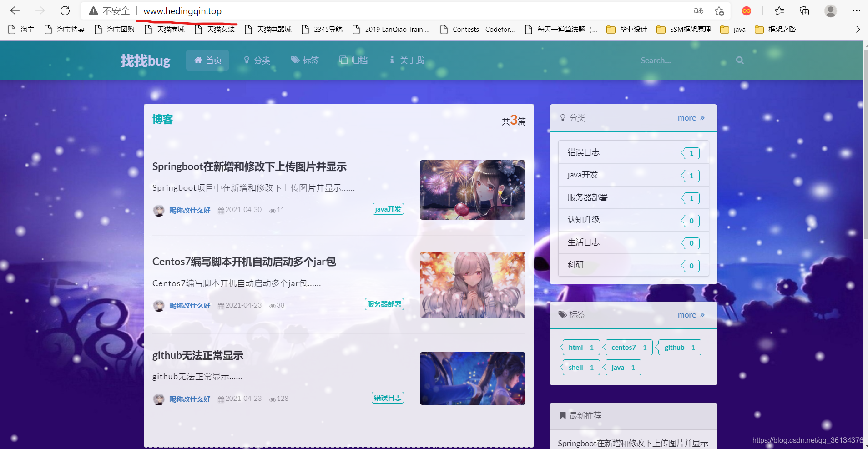
Task: Select the 标签 navigation item
Action: pos(305,60)
